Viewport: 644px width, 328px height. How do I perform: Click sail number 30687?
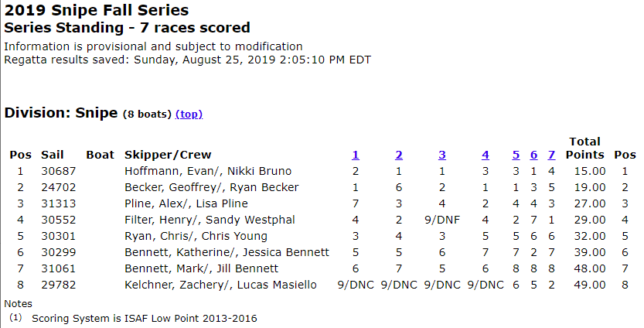pyautogui.click(x=58, y=171)
